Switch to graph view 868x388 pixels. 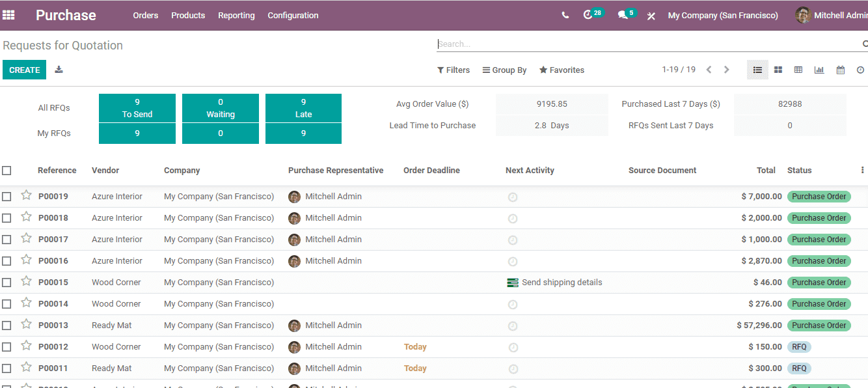(x=819, y=70)
